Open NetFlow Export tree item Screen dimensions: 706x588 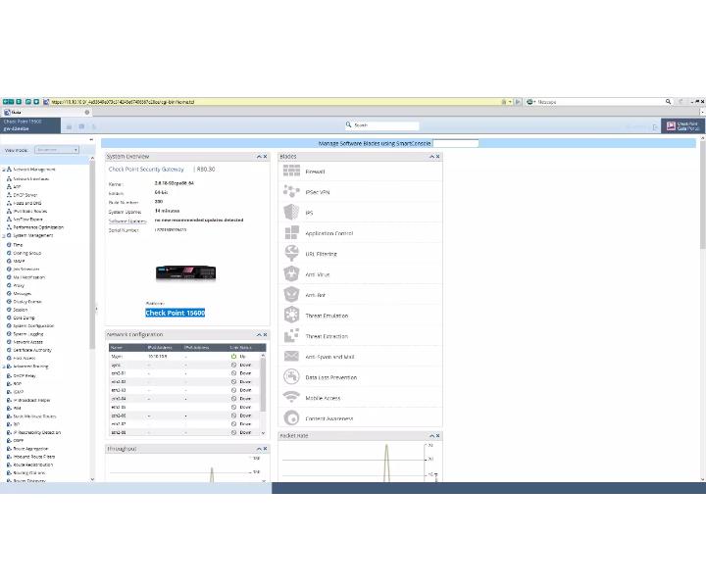[27, 220]
